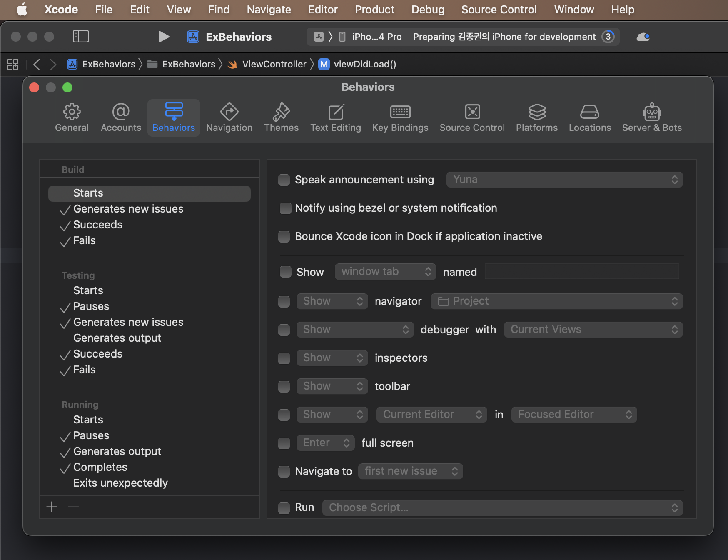The image size is (728, 560).
Task: Go back with the left chevron
Action: (37, 64)
